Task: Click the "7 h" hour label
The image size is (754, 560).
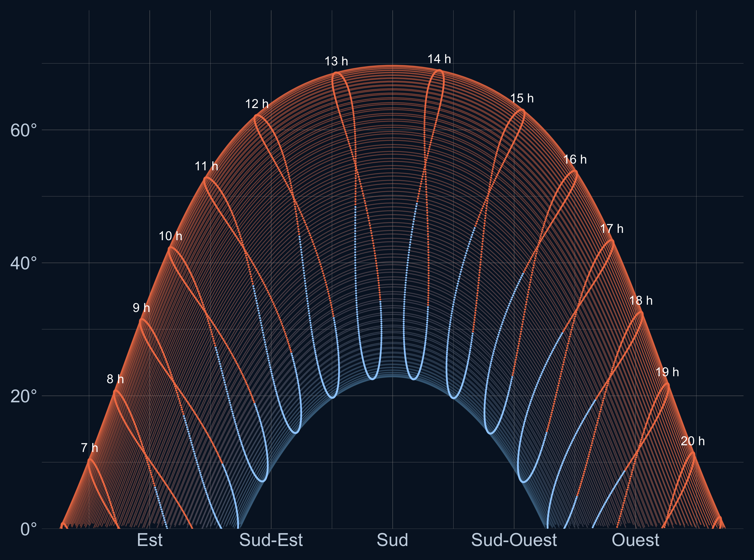Action: [x=89, y=448]
